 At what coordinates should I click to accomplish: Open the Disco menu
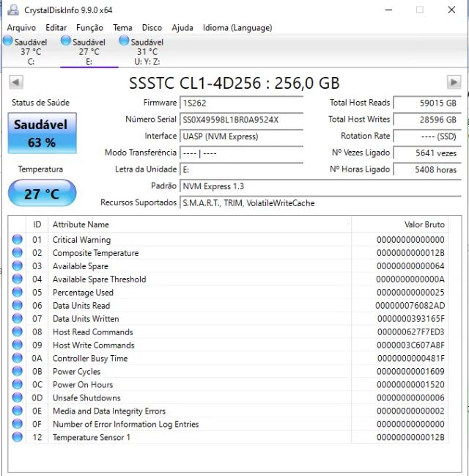pos(152,28)
